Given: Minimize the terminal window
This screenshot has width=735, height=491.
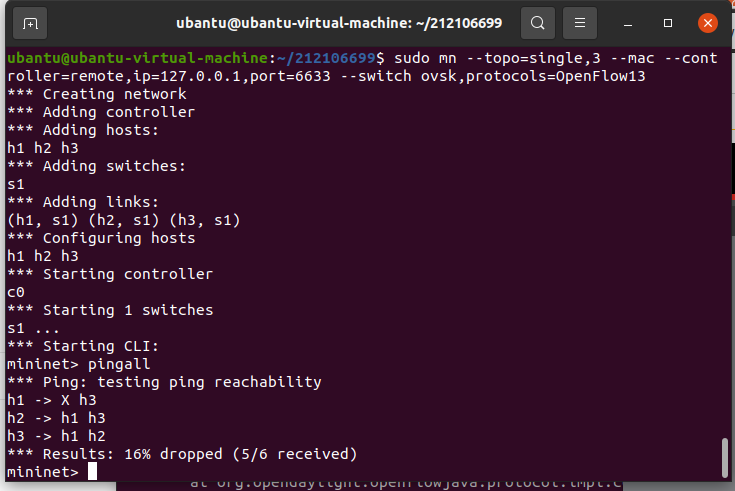Looking at the screenshot, I should 628,23.
